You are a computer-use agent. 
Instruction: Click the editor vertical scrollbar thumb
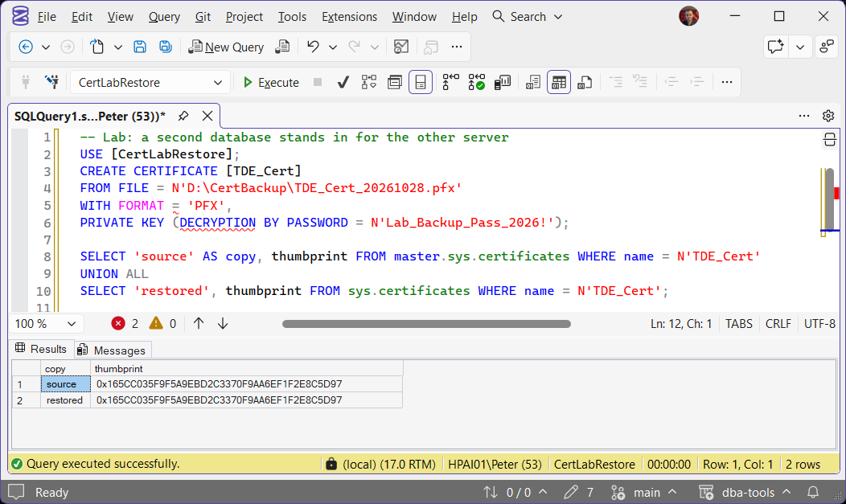pyautogui.click(x=830, y=199)
